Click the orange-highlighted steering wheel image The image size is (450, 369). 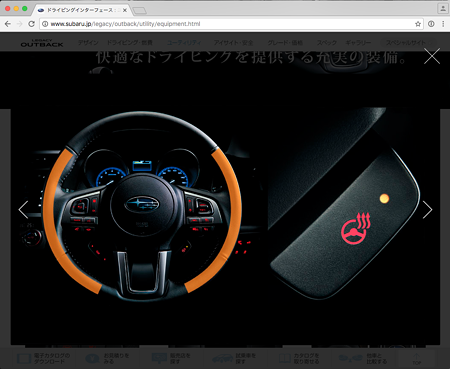coord(142,206)
